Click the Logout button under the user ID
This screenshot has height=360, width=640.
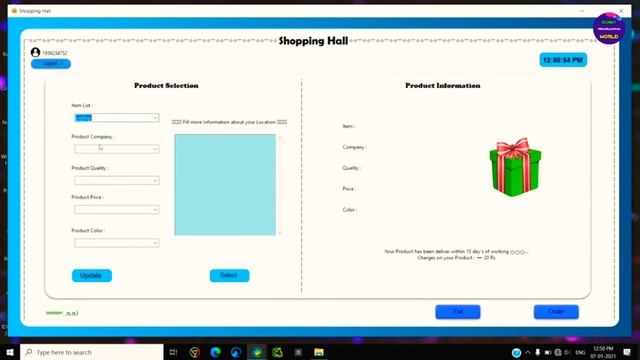pos(51,64)
